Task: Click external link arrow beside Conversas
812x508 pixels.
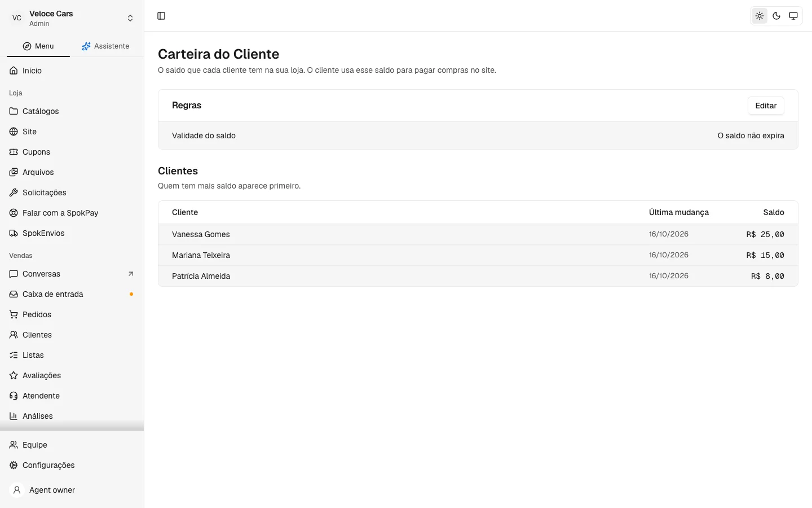Action: pyautogui.click(x=131, y=274)
